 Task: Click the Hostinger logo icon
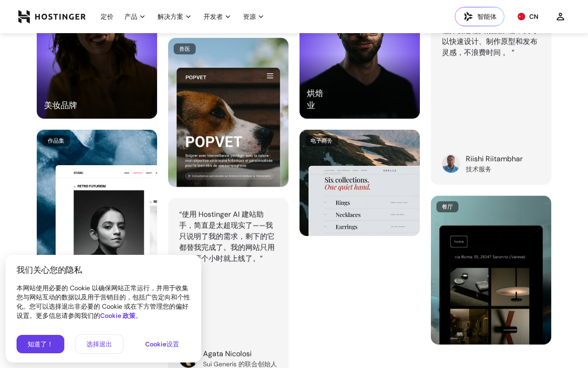click(x=24, y=17)
